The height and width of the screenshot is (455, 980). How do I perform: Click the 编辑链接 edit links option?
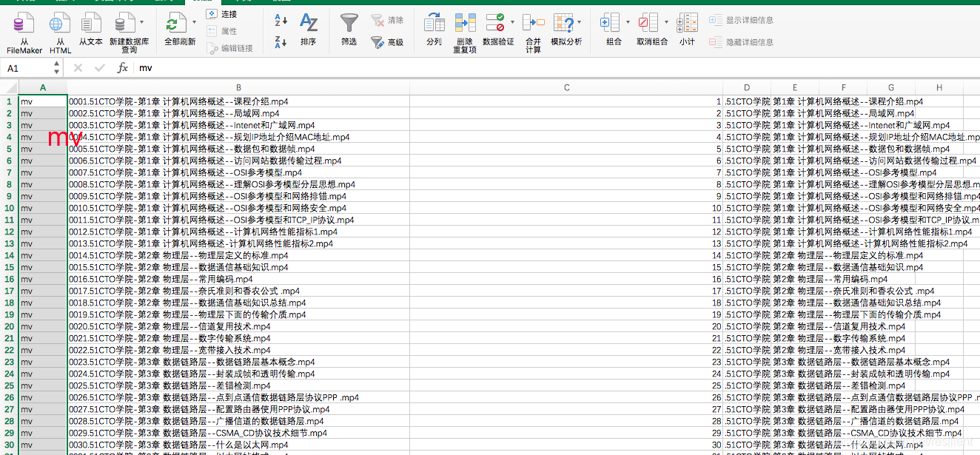point(229,48)
